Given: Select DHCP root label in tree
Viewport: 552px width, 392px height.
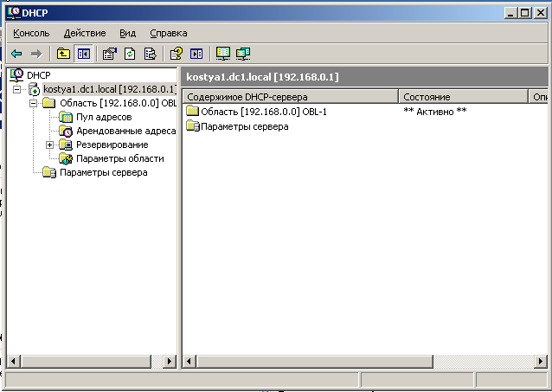Looking at the screenshot, I should click(38, 75).
